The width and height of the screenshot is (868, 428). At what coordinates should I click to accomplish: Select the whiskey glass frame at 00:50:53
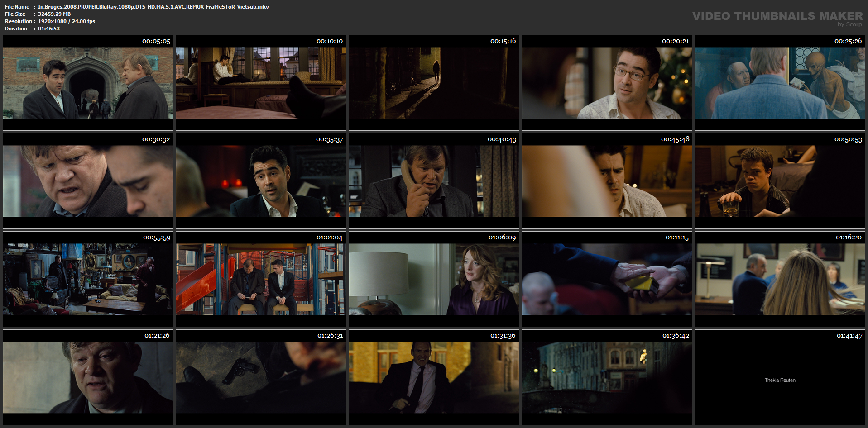coord(780,181)
